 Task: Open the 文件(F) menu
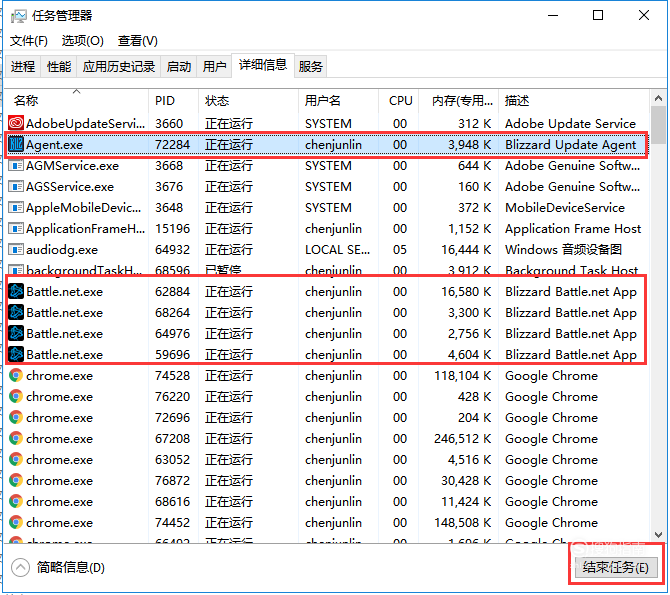tap(29, 41)
